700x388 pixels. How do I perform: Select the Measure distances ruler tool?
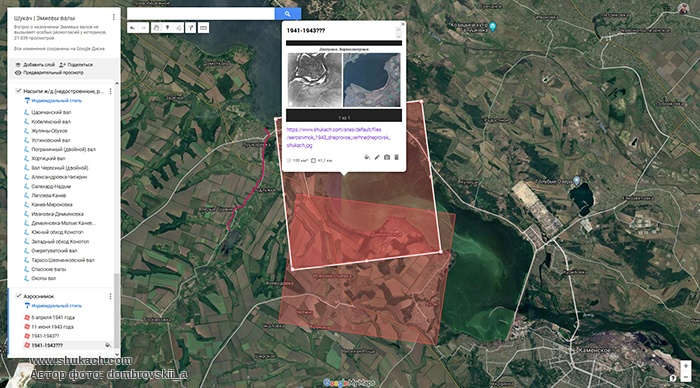tap(204, 28)
